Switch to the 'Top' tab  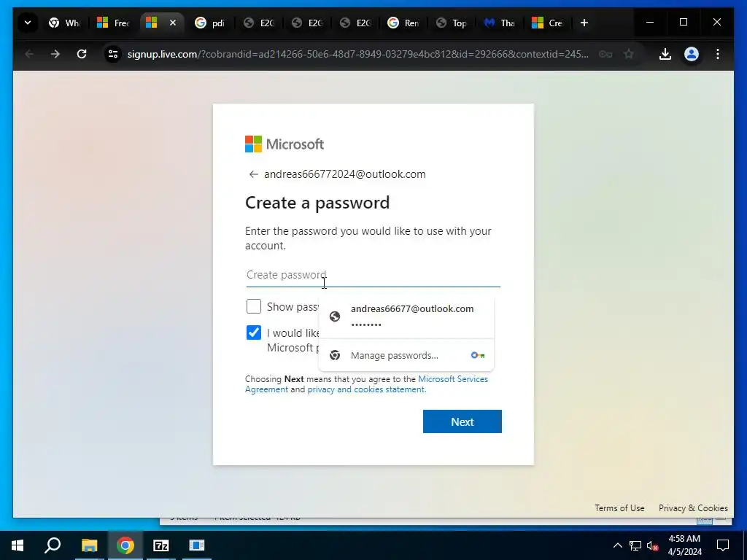452,23
